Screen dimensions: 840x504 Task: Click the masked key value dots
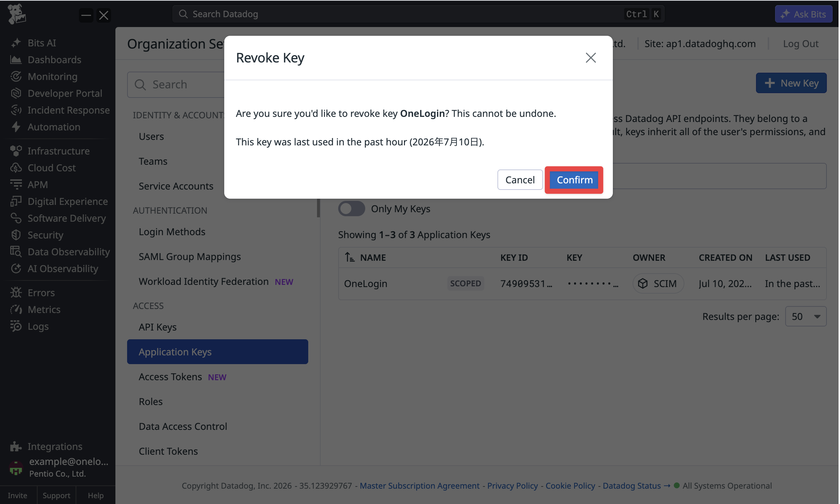(x=593, y=283)
